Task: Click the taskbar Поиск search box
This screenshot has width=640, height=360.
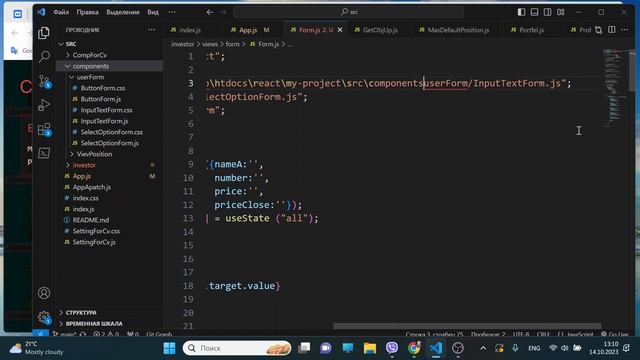Action: pos(237,348)
